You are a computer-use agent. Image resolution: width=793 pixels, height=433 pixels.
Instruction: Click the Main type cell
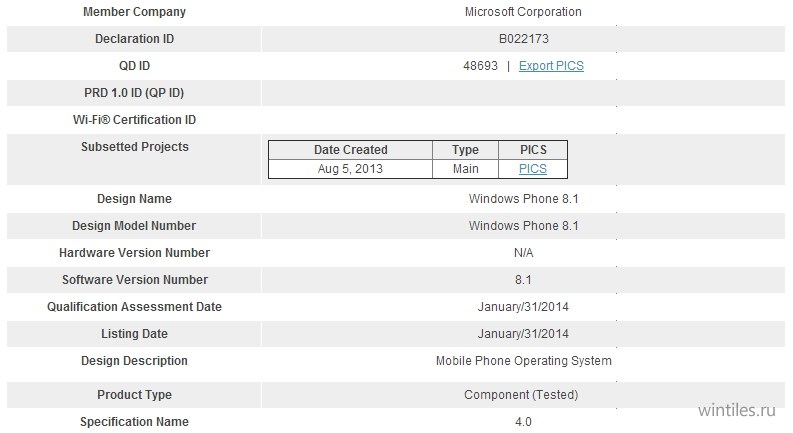(x=465, y=169)
